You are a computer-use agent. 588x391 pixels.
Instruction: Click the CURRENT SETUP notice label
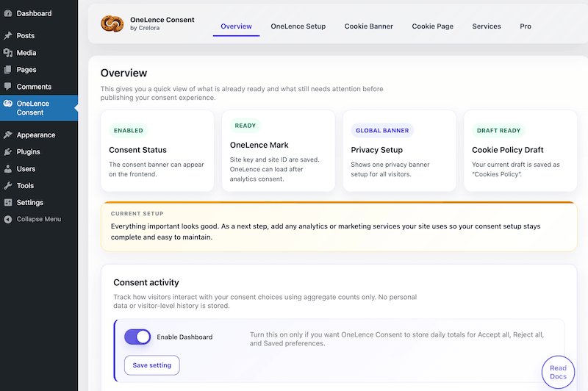(137, 214)
